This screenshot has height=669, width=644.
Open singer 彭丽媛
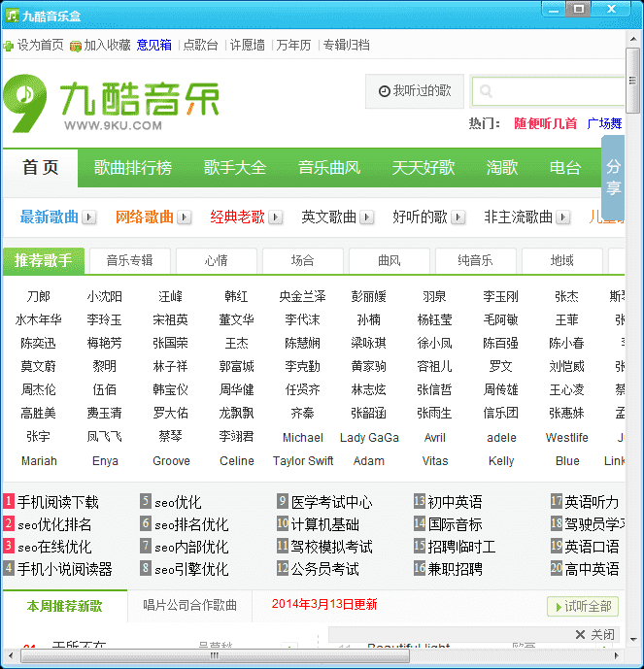[x=369, y=296]
